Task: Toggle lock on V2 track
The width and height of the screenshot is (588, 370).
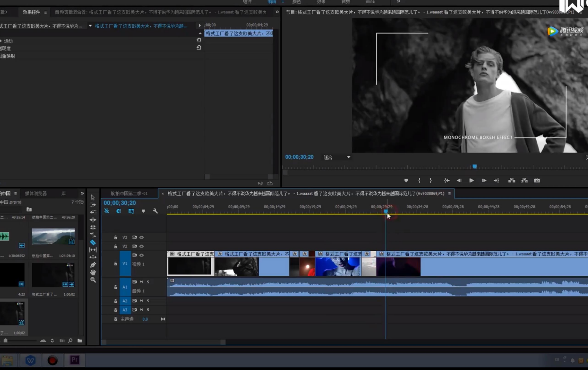Action: click(116, 246)
